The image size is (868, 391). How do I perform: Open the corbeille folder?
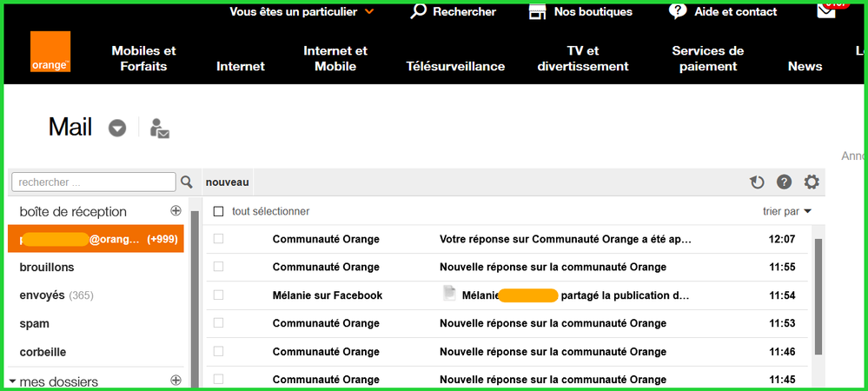tap(43, 352)
